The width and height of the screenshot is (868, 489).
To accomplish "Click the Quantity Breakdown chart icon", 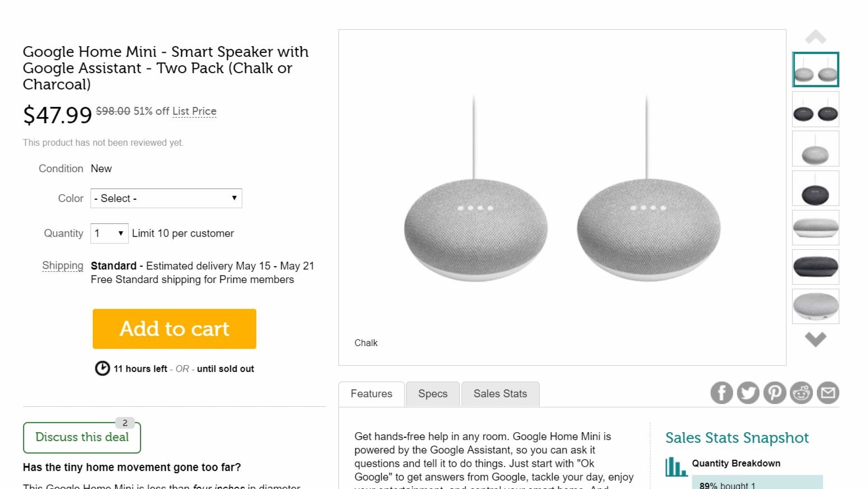I will tap(676, 466).
